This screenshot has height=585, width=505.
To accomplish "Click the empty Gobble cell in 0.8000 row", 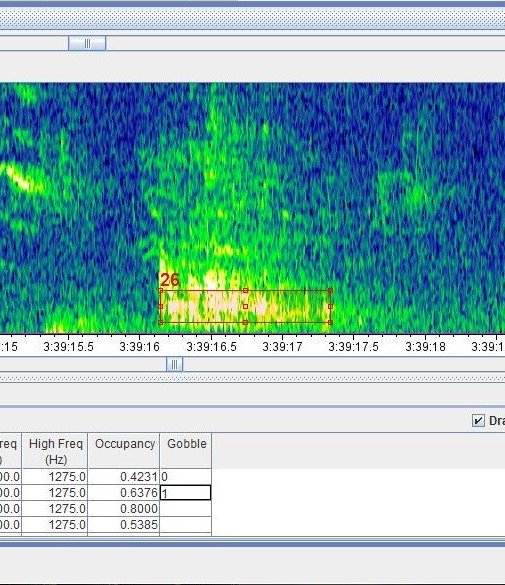I will click(x=186, y=509).
